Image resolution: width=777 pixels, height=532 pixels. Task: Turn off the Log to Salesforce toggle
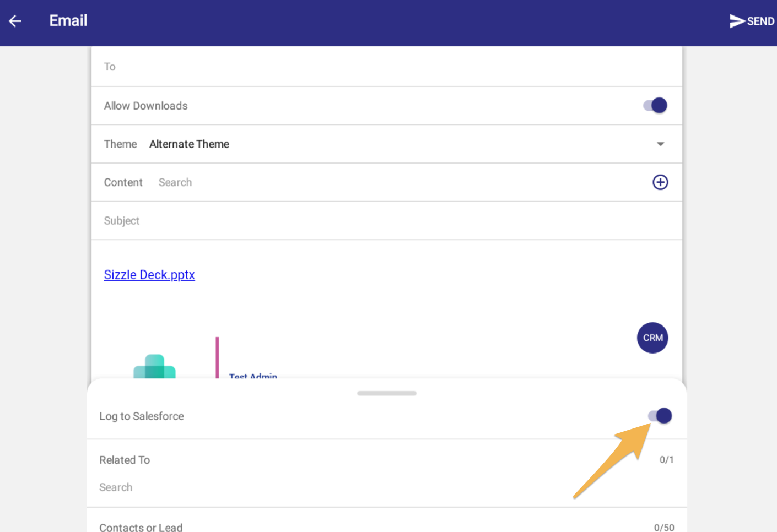click(660, 416)
